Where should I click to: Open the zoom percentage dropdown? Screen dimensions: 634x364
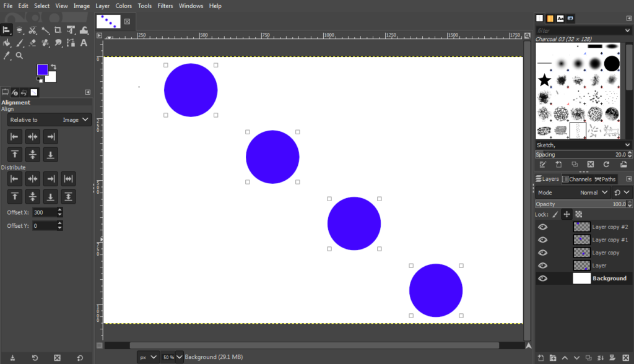[x=180, y=357]
